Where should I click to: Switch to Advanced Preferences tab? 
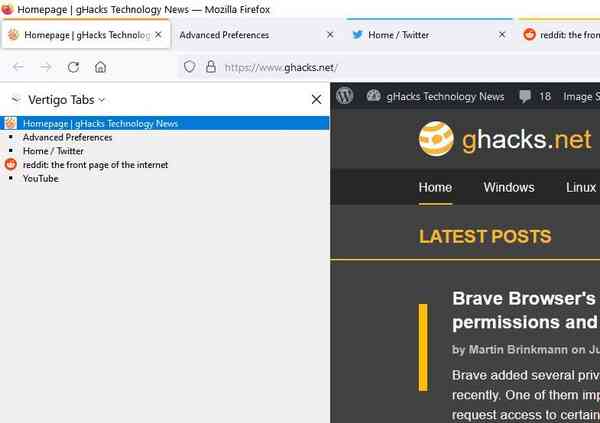[x=258, y=35]
